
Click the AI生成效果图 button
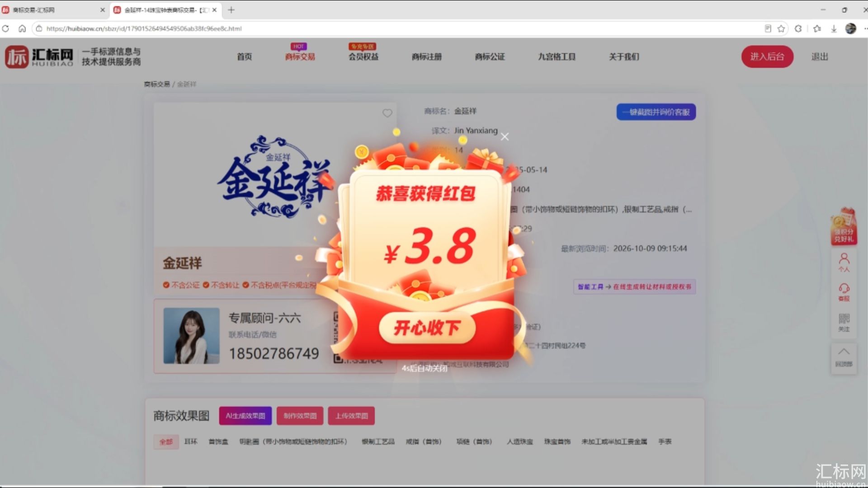click(x=245, y=416)
